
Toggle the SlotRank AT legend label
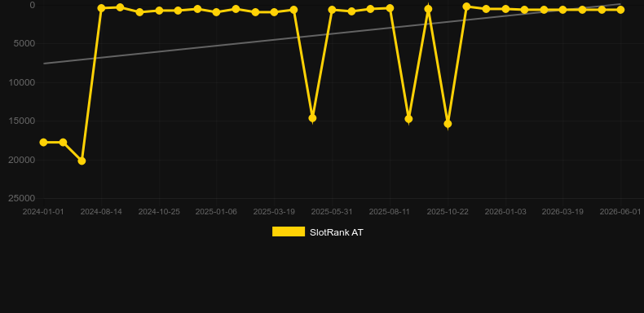(337, 232)
